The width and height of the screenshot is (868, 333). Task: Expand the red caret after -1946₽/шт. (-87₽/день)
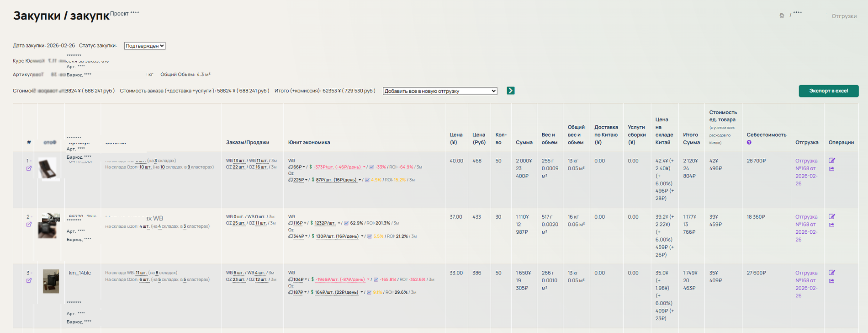[368, 279]
